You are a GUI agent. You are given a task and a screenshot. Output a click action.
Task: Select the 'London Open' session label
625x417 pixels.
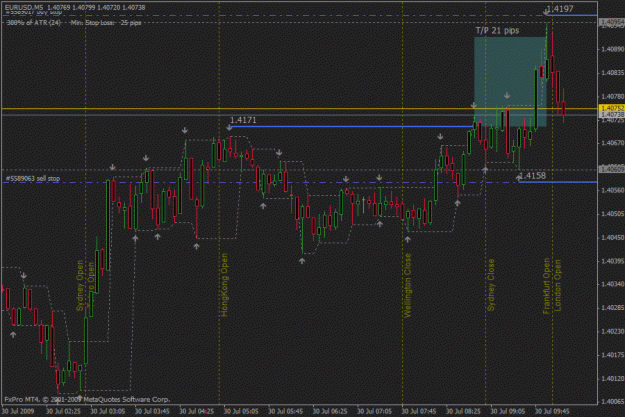pos(557,285)
